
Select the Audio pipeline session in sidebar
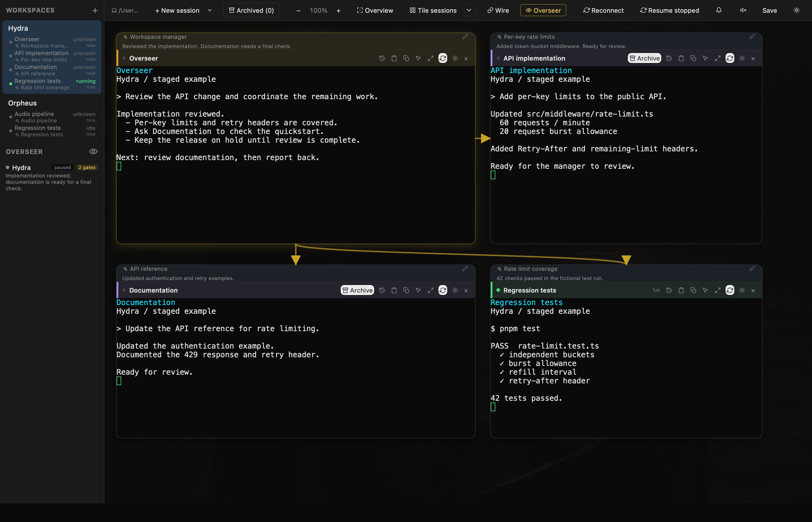pyautogui.click(x=52, y=117)
